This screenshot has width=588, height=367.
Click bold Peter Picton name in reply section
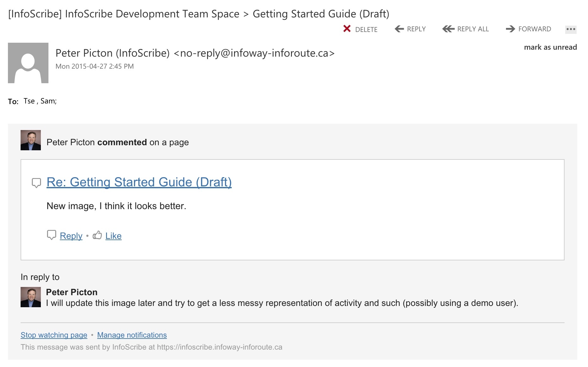click(72, 292)
